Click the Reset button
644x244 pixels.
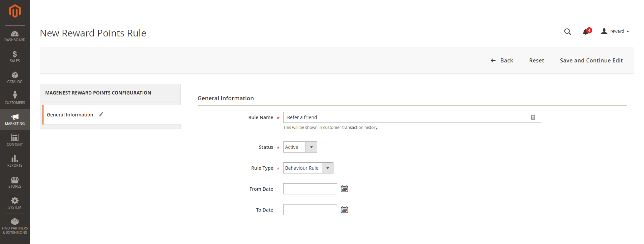coord(536,60)
